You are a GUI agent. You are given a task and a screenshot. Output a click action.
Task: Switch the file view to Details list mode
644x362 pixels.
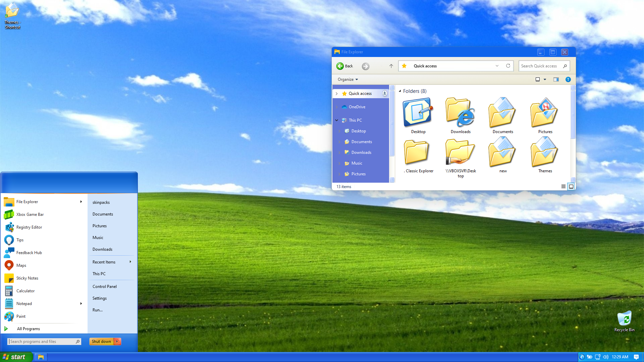point(563,186)
